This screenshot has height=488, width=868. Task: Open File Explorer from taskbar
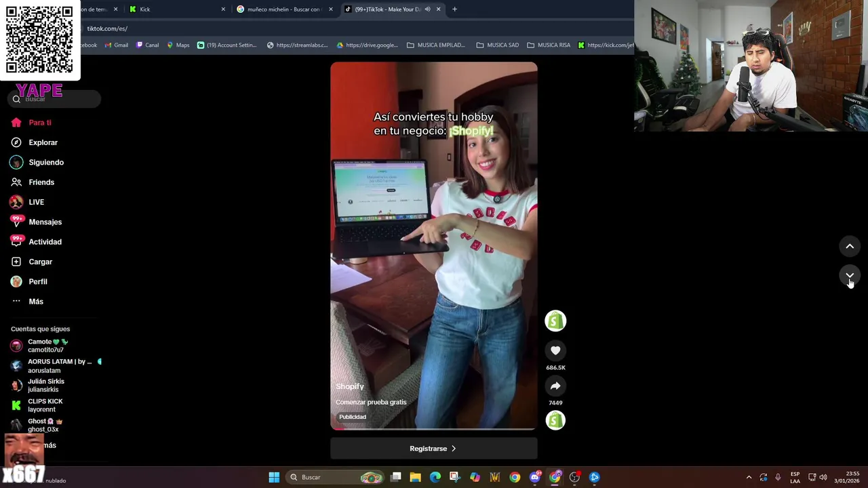415,477
